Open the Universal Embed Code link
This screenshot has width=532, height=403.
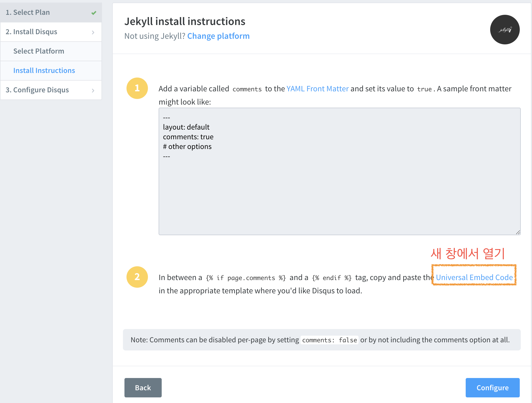pyautogui.click(x=474, y=277)
